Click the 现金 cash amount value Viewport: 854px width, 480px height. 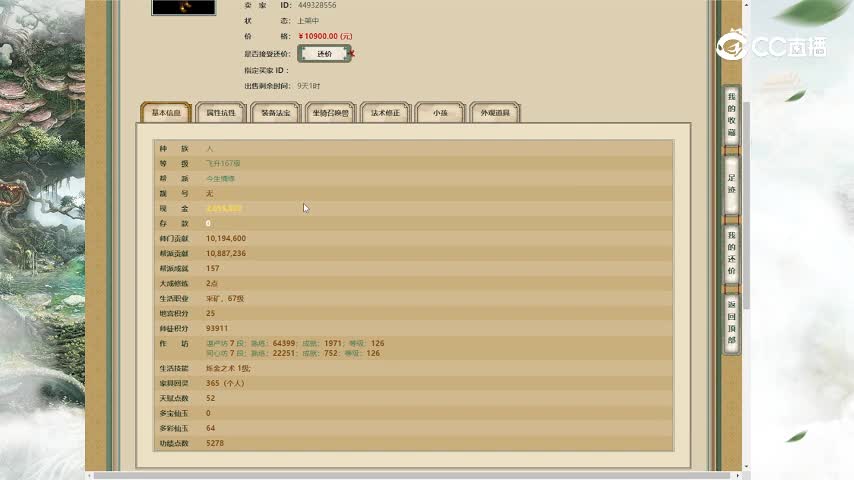pos(224,208)
